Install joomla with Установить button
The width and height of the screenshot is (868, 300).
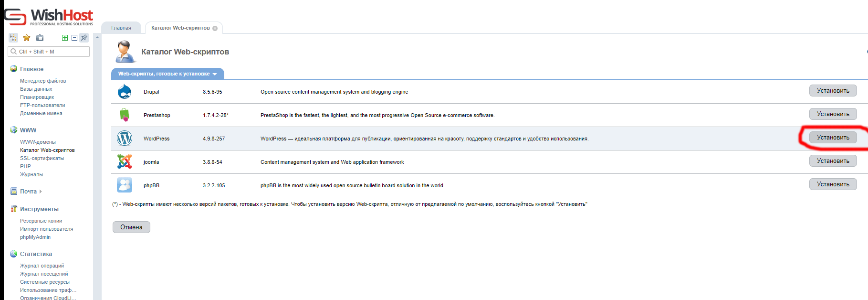833,161
